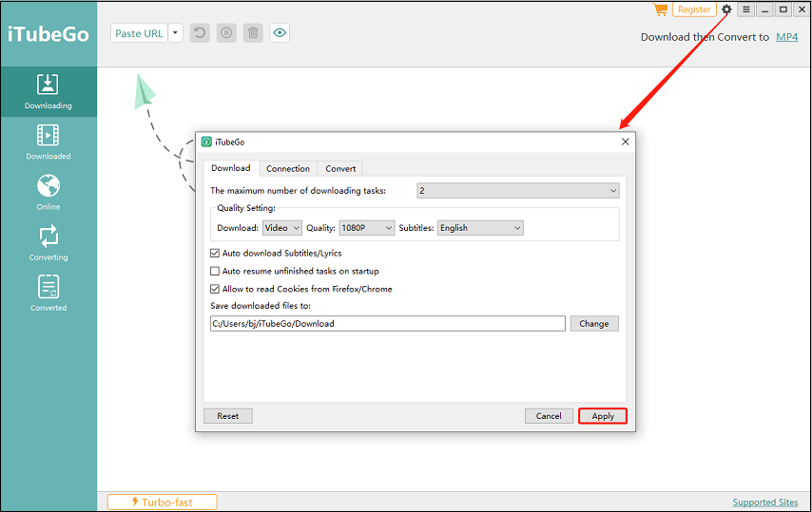
Task: Open the Subtitles English dropdown
Action: pos(480,228)
